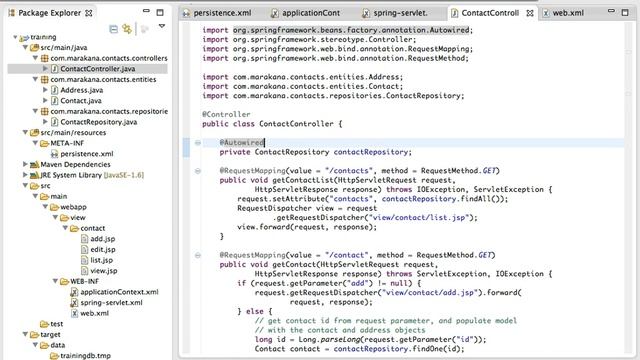Click view.jsp file icon
Image resolution: width=640 pixels, height=360 pixels.
tap(84, 271)
